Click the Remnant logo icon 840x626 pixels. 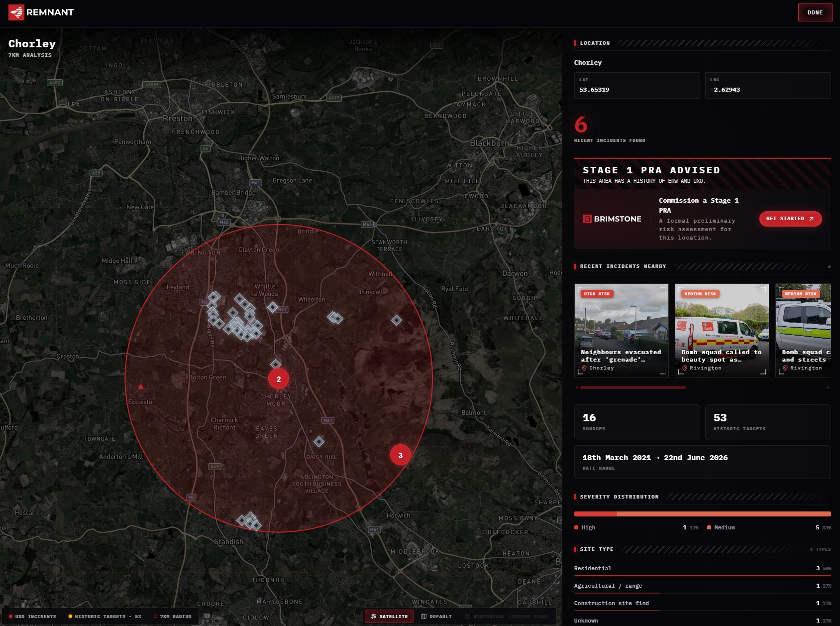(16, 12)
